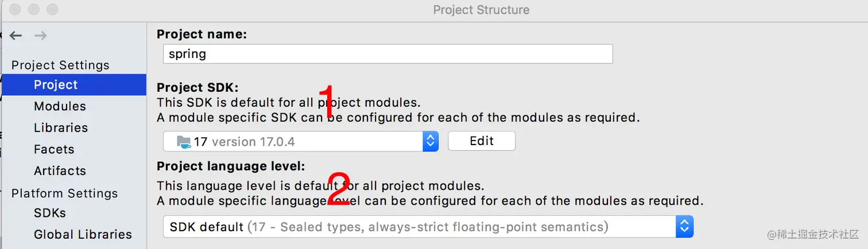Go to the Libraries section
Viewport: 868px width, 249px height.
tap(61, 128)
